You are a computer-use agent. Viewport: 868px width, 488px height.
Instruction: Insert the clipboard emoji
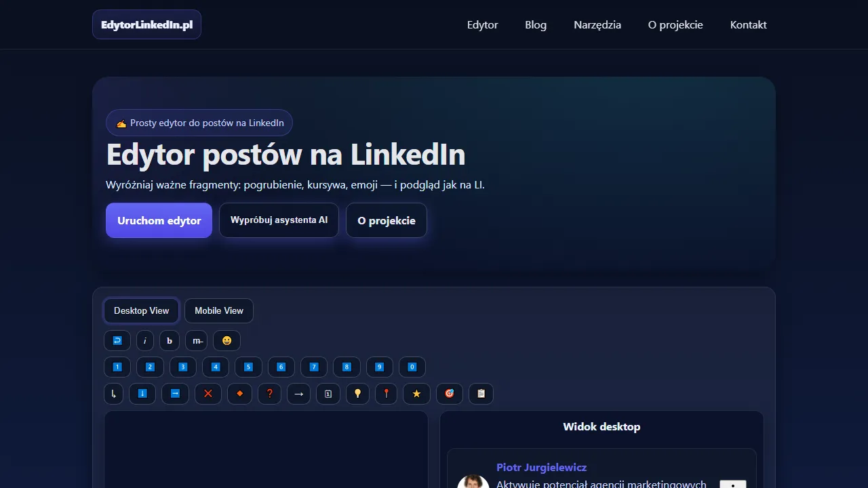481,394
